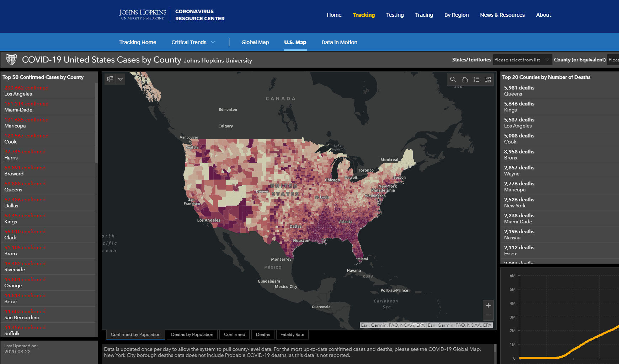Select Miami-Dade in confirmed cases list
This screenshot has height=364, width=619.
coord(48,107)
